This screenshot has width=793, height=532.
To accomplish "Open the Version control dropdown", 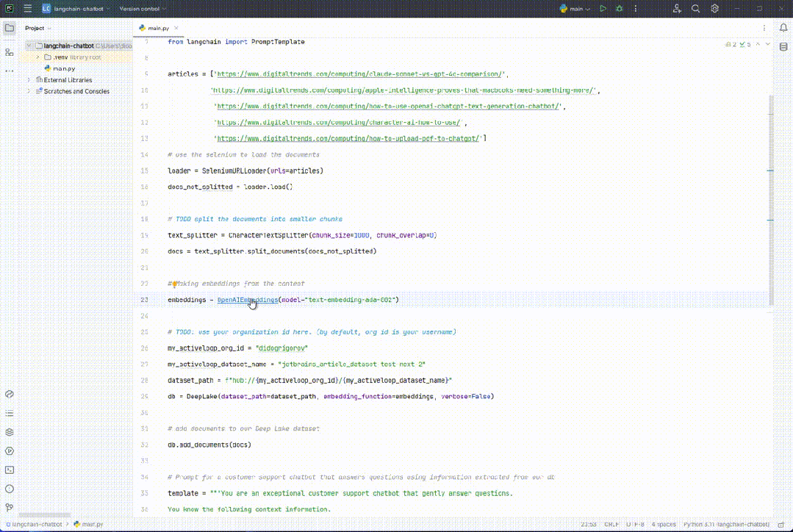I will 143,9.
